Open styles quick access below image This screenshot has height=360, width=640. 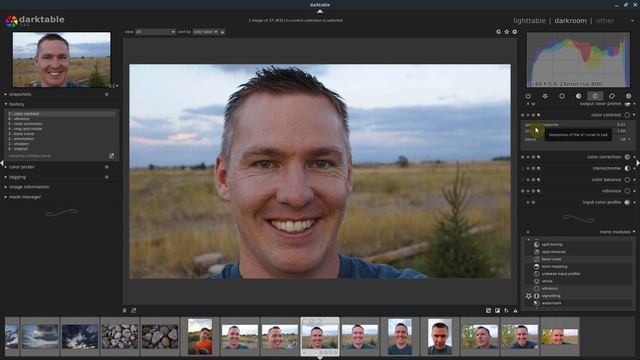(133, 311)
